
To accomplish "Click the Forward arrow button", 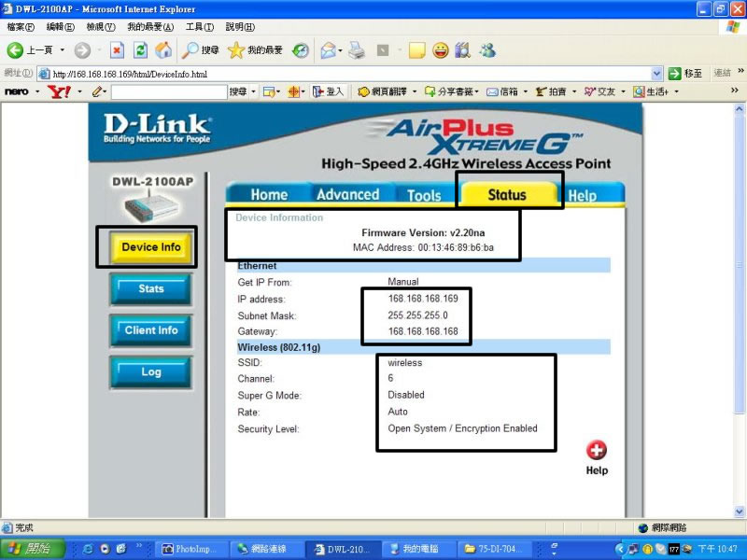I will (x=82, y=50).
